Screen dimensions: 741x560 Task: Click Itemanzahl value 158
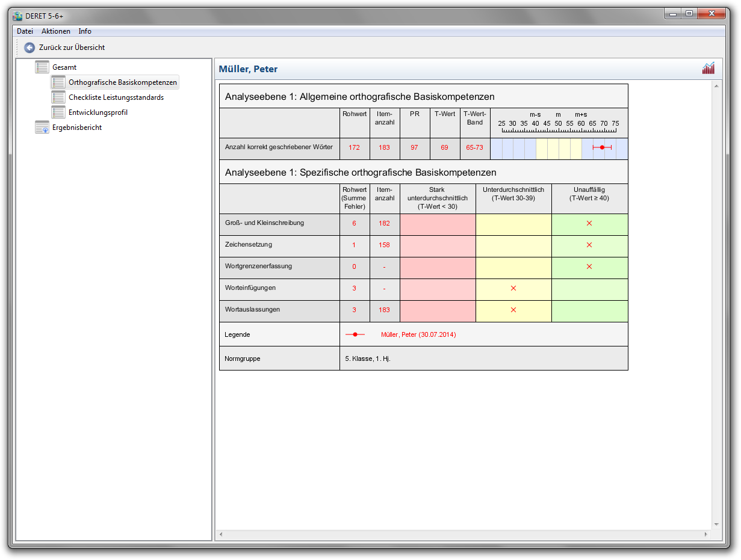[x=384, y=245]
